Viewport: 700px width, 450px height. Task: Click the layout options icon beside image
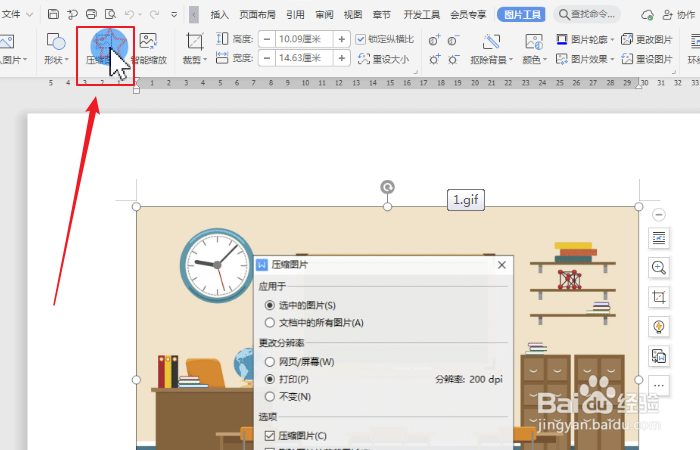pyautogui.click(x=659, y=238)
